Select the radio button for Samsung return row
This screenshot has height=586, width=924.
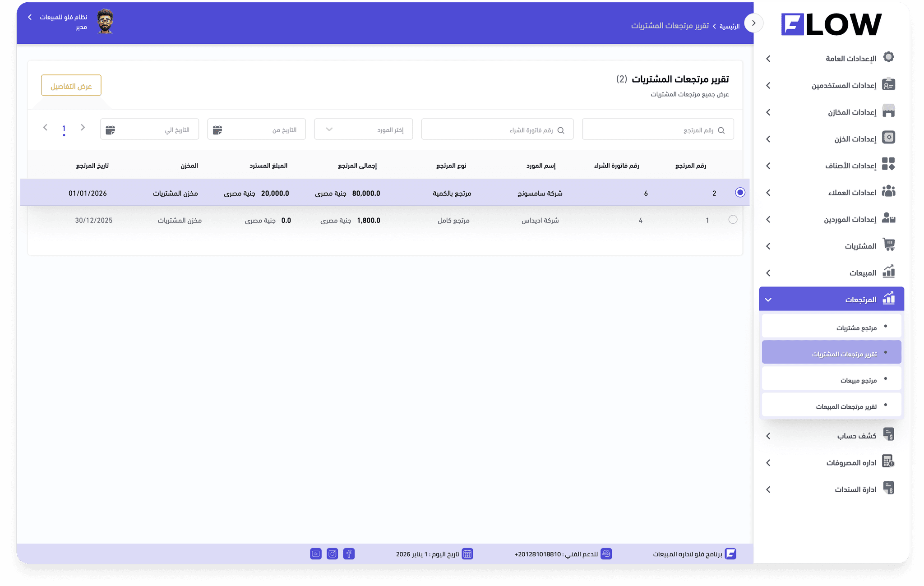(x=740, y=193)
